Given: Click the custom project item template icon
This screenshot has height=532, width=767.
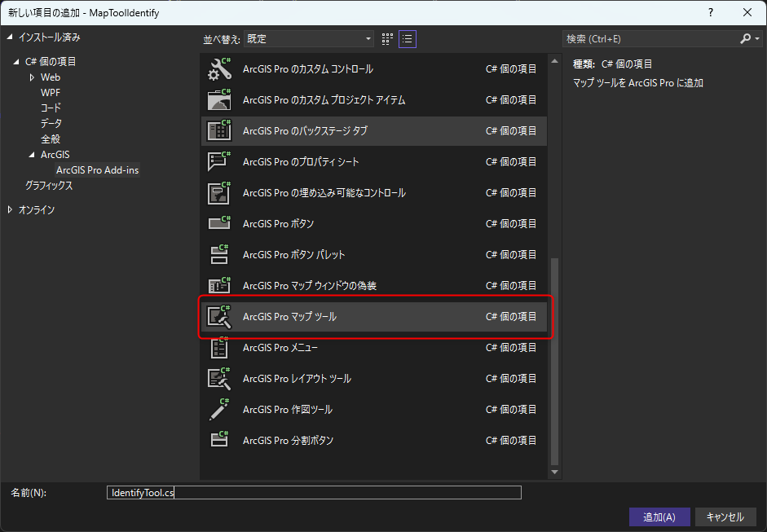Looking at the screenshot, I should [x=219, y=99].
